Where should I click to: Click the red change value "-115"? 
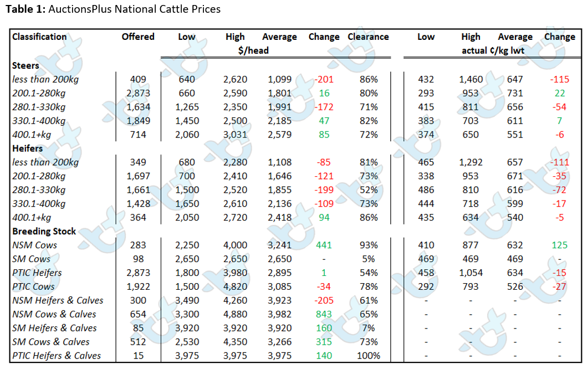tap(560, 79)
